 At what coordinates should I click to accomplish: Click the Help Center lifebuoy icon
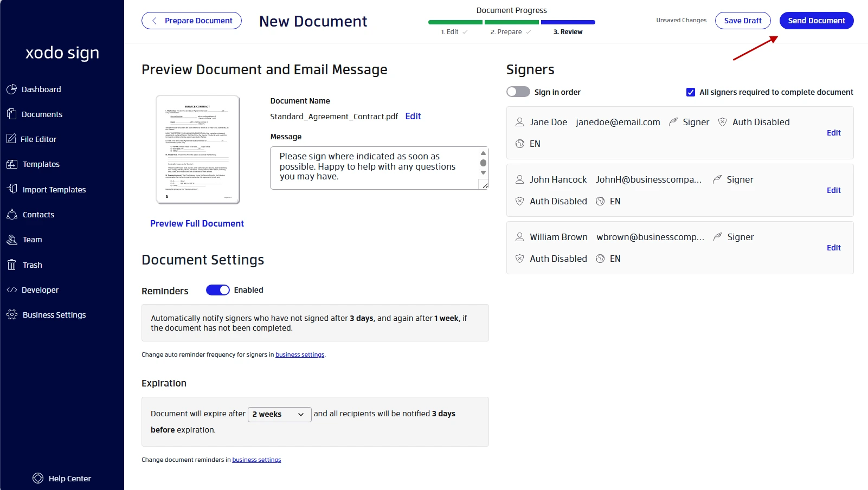pos(38,478)
